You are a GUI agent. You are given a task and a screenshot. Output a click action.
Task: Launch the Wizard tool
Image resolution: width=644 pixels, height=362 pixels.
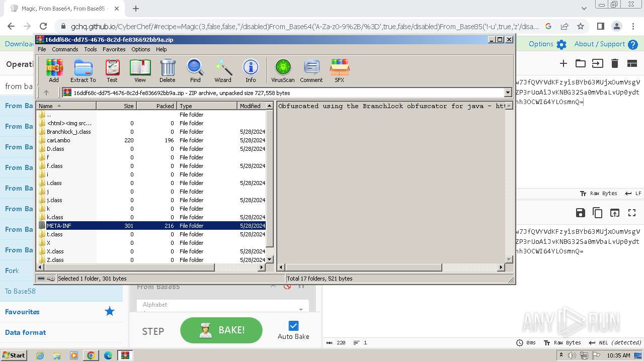[x=223, y=71]
